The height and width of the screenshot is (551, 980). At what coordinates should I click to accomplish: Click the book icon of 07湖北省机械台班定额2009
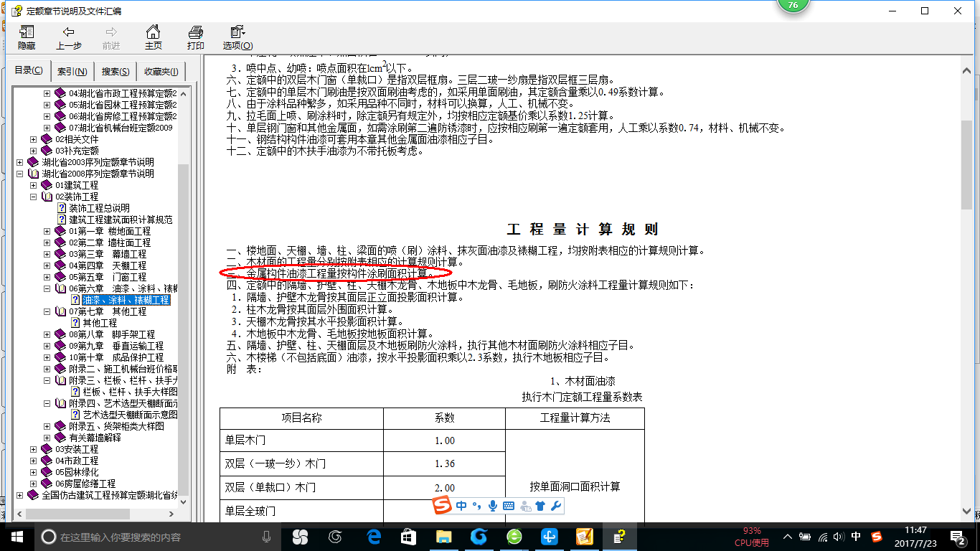60,128
